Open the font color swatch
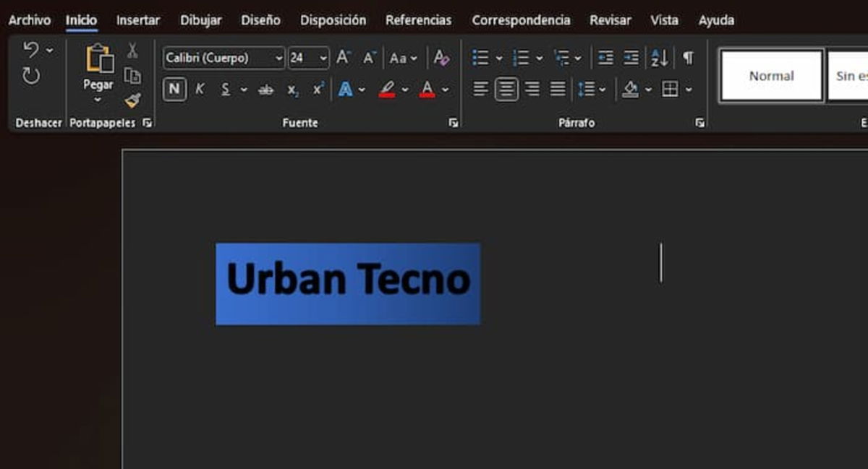The height and width of the screenshot is (469, 868). 427,89
